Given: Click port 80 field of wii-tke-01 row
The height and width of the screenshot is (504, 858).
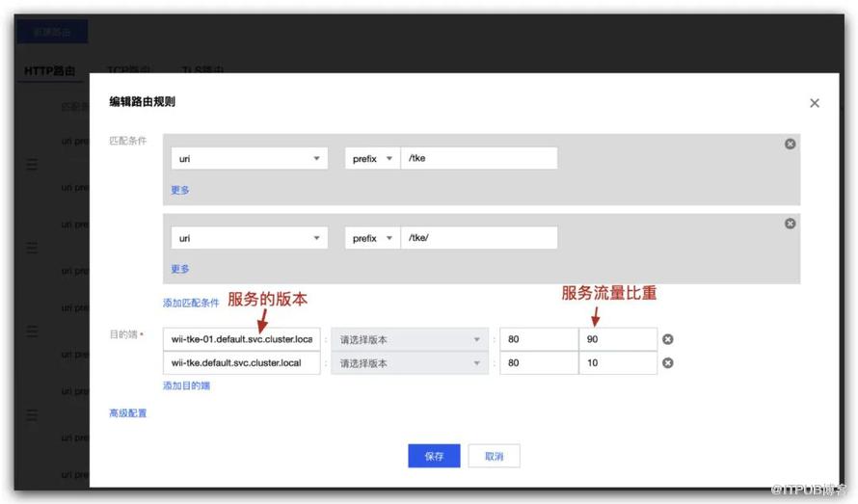Looking at the screenshot, I should click(539, 339).
